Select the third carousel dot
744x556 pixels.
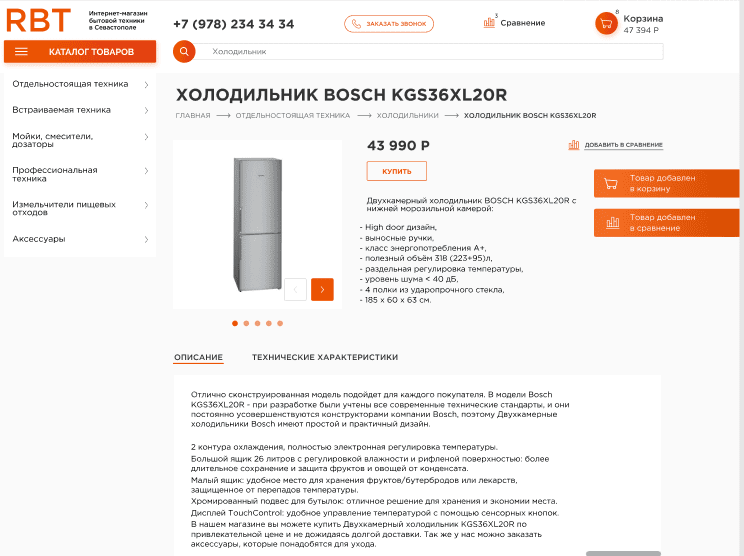click(x=258, y=323)
